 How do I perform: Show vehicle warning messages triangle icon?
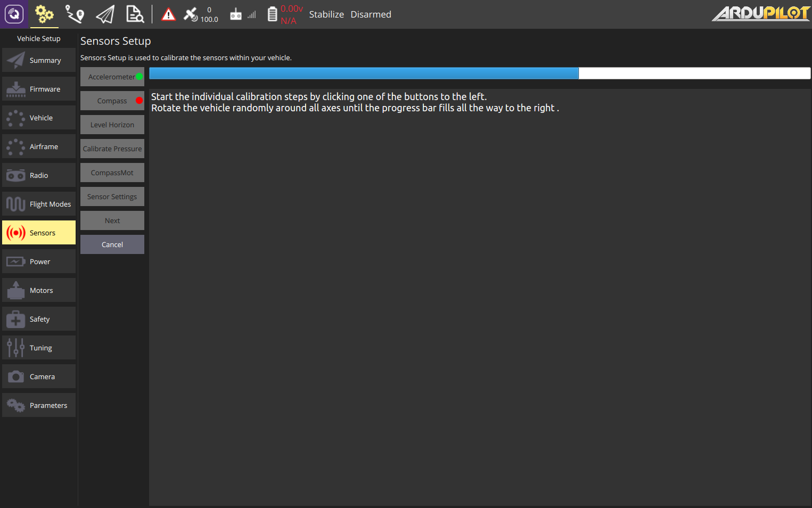tap(168, 14)
